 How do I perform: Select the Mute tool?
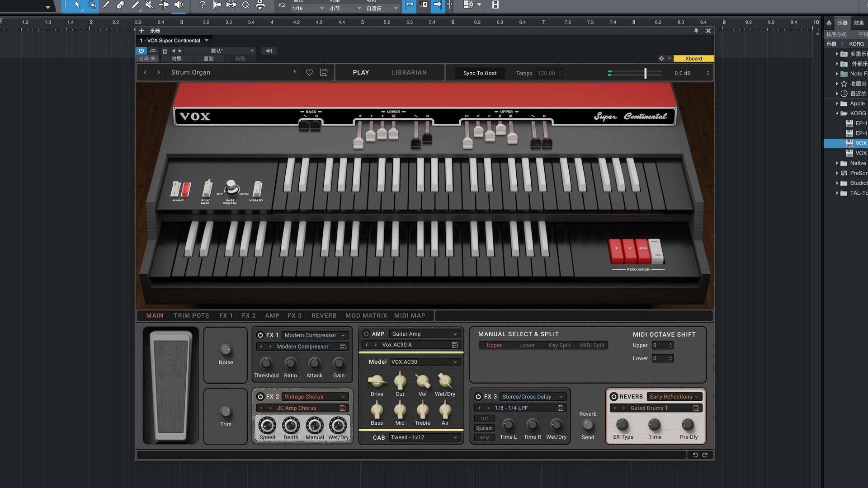click(x=149, y=5)
